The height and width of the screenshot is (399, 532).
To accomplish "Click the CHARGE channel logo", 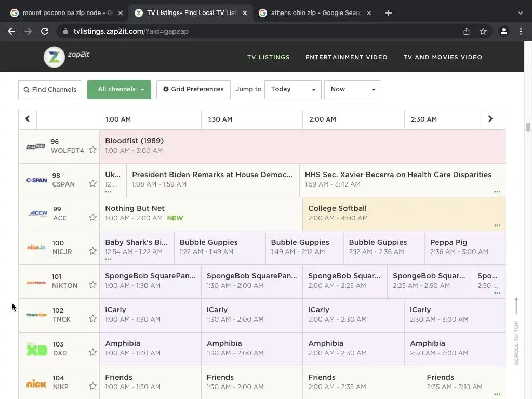I will click(x=36, y=146).
